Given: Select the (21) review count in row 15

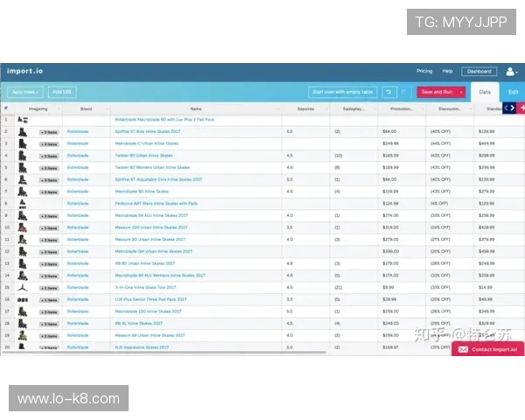Looking at the screenshot, I should [x=337, y=287].
